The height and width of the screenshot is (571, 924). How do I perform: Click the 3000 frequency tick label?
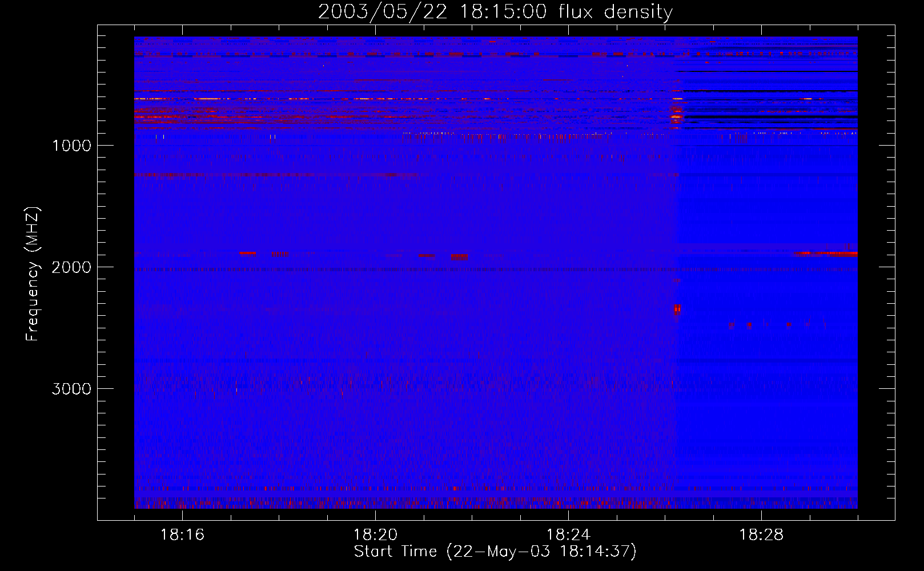tap(71, 388)
